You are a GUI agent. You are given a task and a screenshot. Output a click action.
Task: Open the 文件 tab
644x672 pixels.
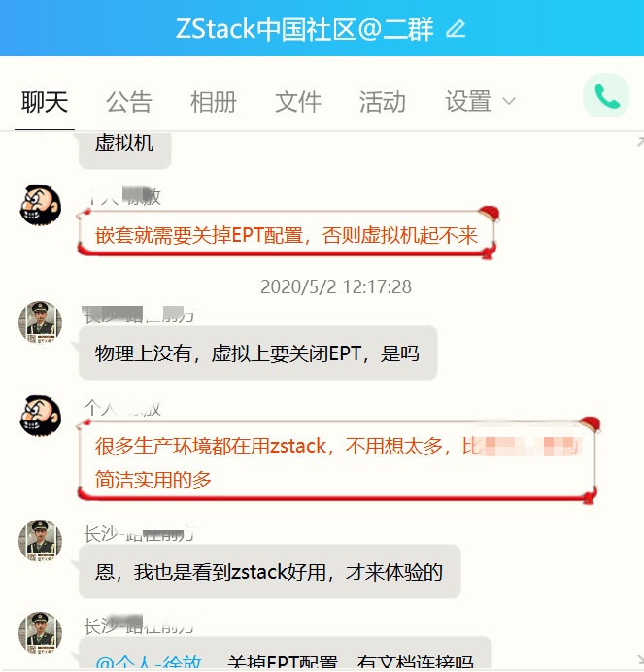point(298,102)
